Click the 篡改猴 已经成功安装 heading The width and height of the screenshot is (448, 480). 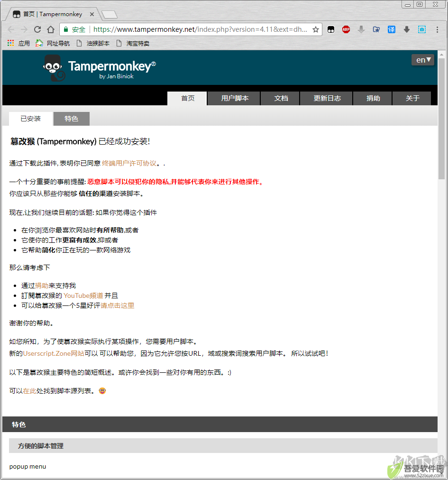[80, 141]
